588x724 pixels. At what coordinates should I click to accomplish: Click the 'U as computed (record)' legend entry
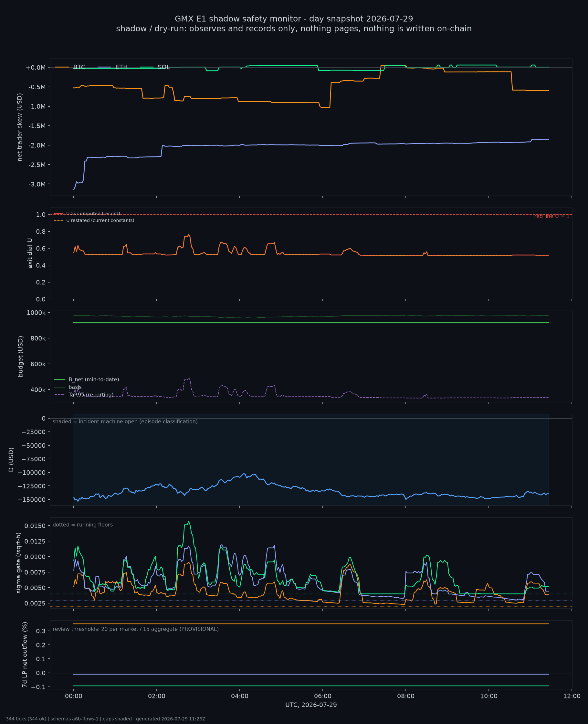click(87, 214)
